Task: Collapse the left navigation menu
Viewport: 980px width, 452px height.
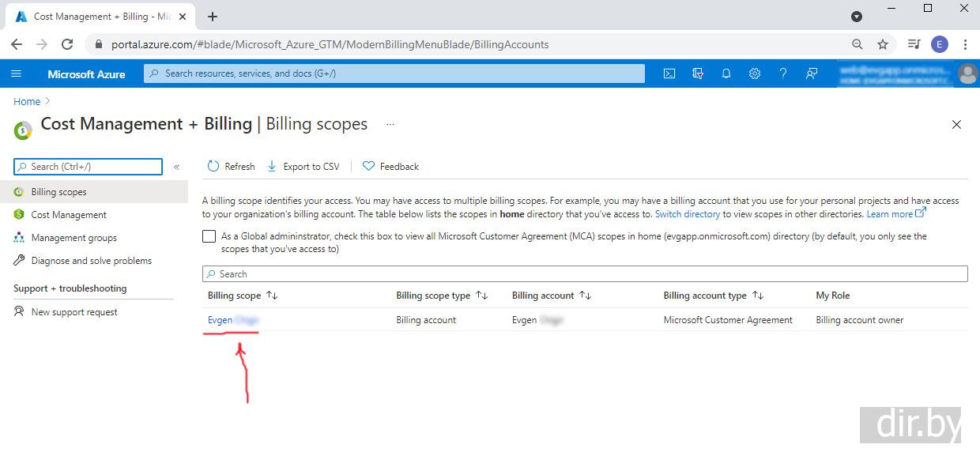Action: point(176,167)
